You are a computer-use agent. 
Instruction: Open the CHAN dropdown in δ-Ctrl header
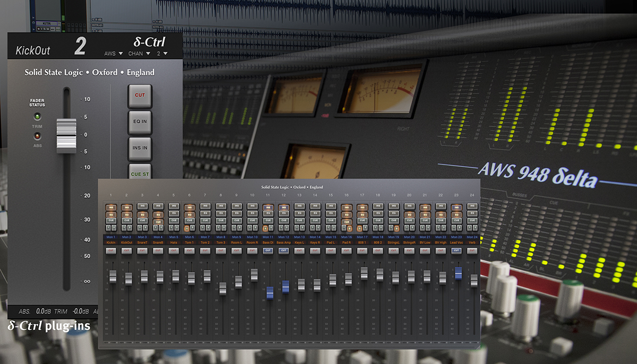point(139,53)
